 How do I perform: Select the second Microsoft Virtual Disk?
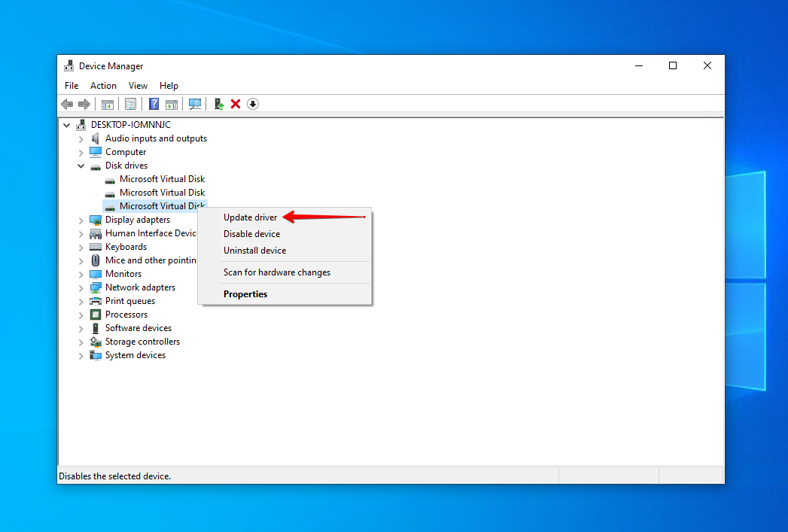pyautogui.click(x=162, y=193)
